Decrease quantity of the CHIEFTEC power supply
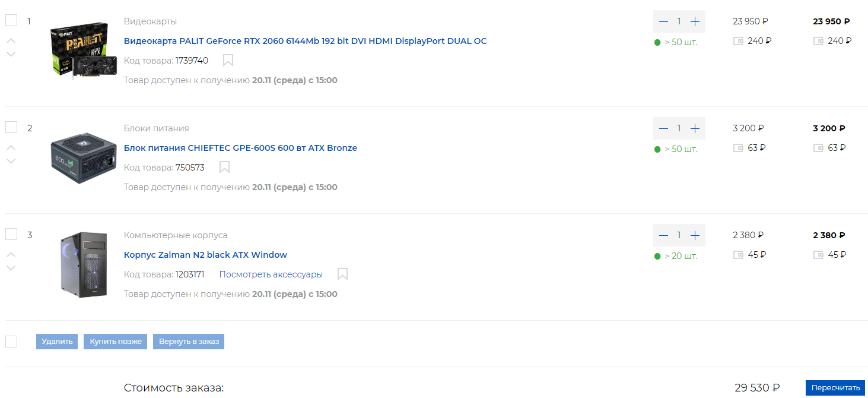Viewport: 868px width, 398px height. (663, 128)
